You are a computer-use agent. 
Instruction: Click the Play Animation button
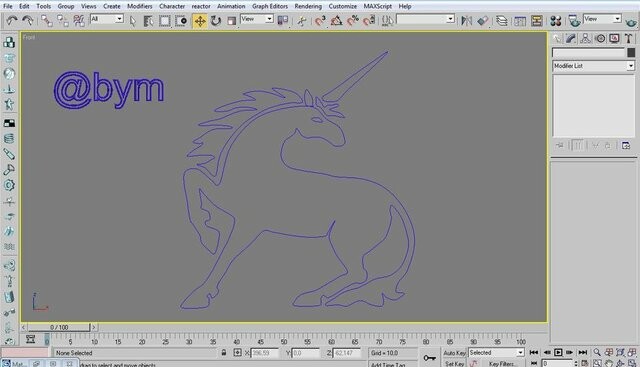click(558, 352)
